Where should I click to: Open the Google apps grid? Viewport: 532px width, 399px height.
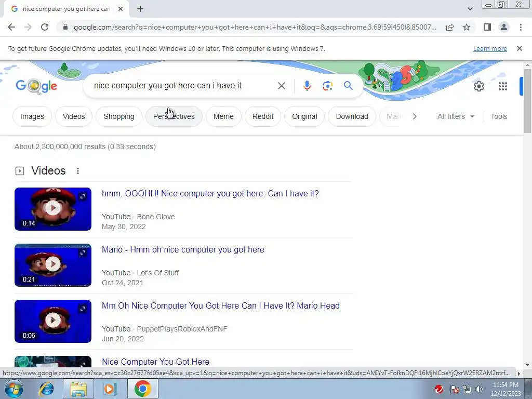[x=503, y=86]
